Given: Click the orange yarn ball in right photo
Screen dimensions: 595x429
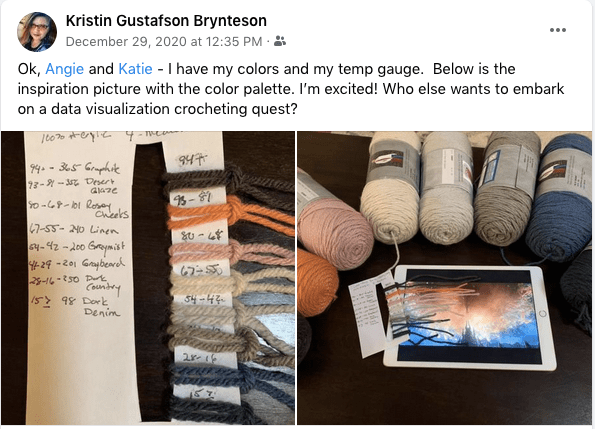Looking at the screenshot, I should tap(316, 281).
